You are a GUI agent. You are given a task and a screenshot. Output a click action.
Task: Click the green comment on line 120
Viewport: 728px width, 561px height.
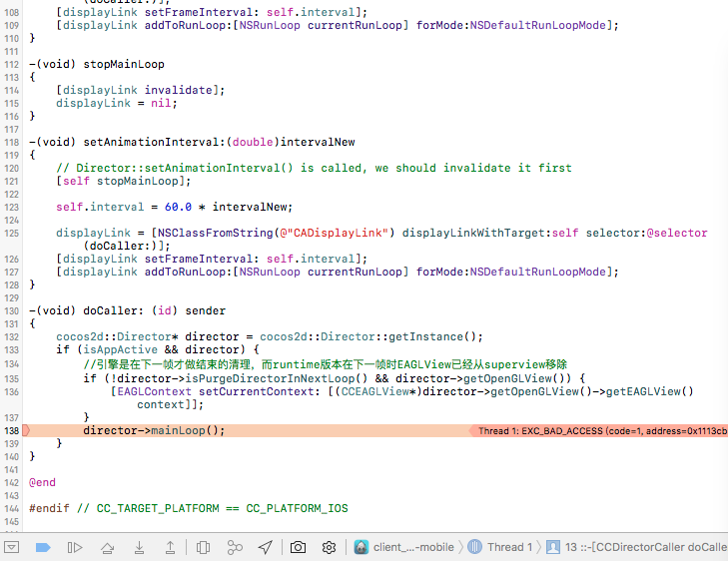pyautogui.click(x=314, y=168)
